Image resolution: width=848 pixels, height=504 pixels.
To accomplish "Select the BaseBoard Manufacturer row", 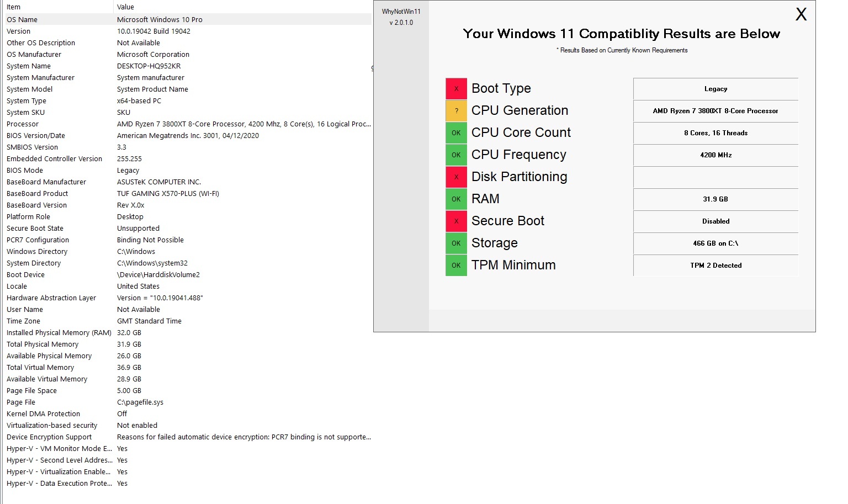I will 187,182.
